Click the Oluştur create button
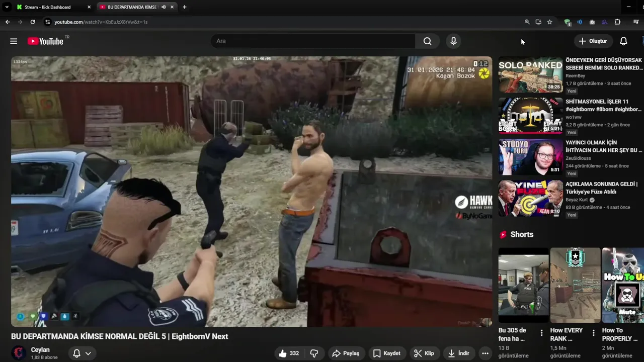Viewport: 644px width, 362px height. [593, 41]
